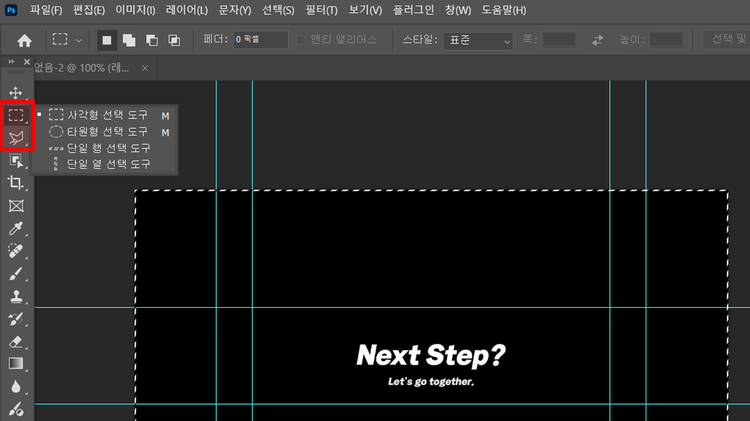This screenshot has width=750, height=421.
Task: Select the Gradient tool
Action: point(16,364)
